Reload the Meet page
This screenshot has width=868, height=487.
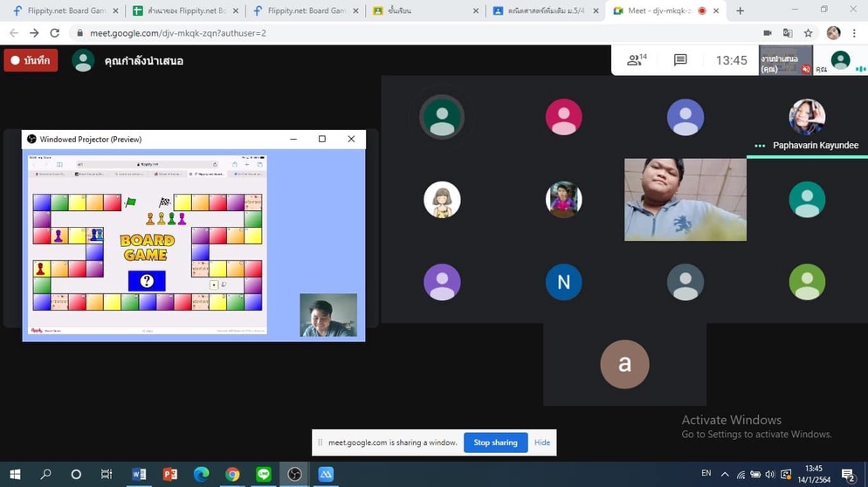(54, 33)
